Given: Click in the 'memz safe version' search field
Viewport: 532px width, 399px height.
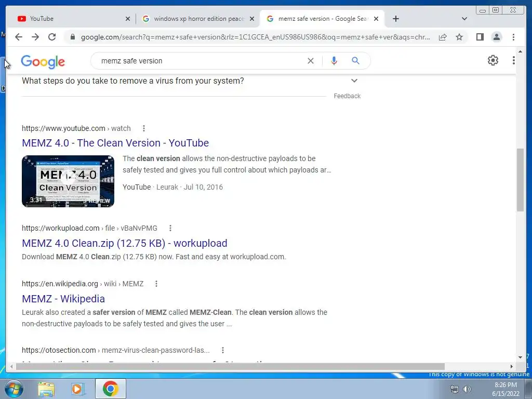Looking at the screenshot, I should pos(200,61).
